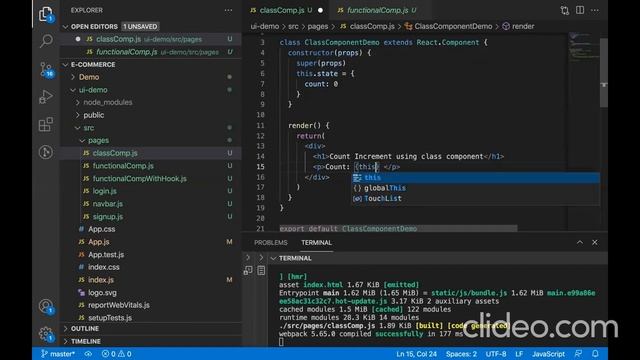This screenshot has width=640, height=360.
Task: Open Explorer more actions ellipsis
Action: (228, 10)
